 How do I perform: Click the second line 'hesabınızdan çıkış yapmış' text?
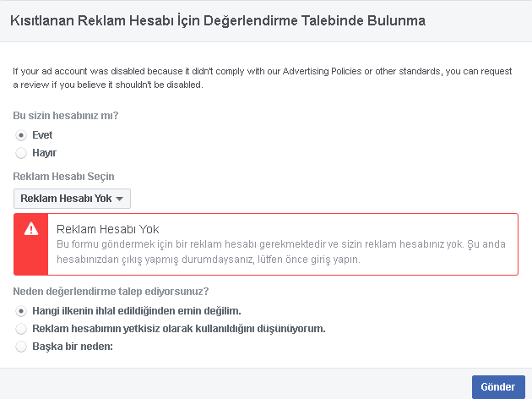coord(208,260)
